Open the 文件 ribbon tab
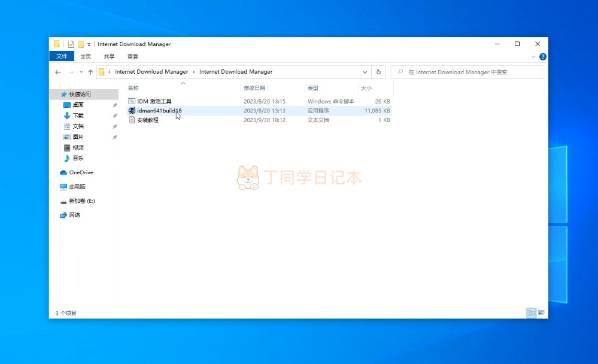This screenshot has width=598, height=364. point(62,56)
